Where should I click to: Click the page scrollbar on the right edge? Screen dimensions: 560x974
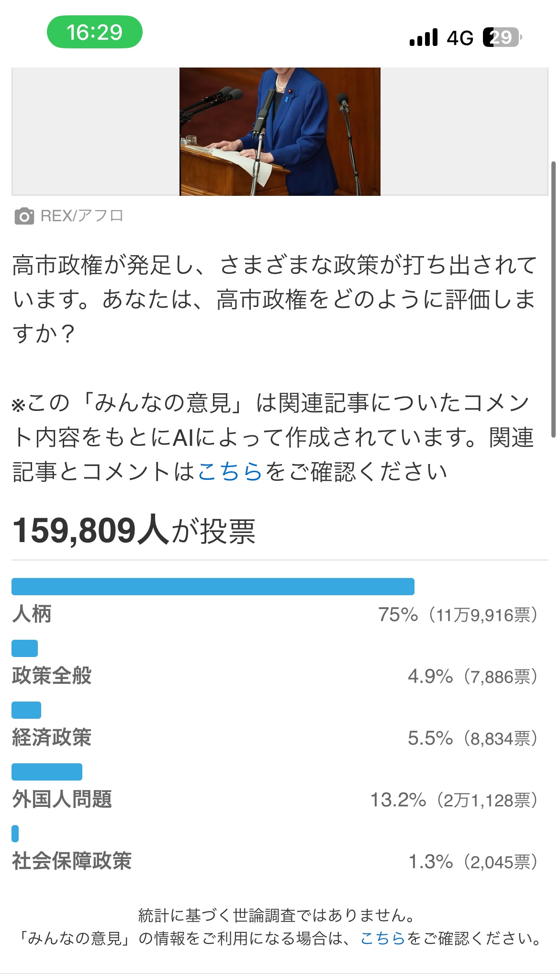(x=554, y=299)
